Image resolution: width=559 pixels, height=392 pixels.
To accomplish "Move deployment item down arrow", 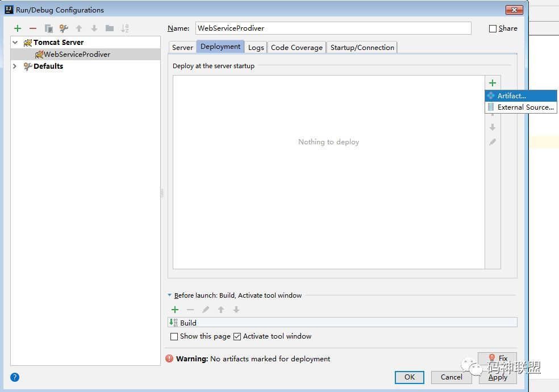I will coord(493,127).
